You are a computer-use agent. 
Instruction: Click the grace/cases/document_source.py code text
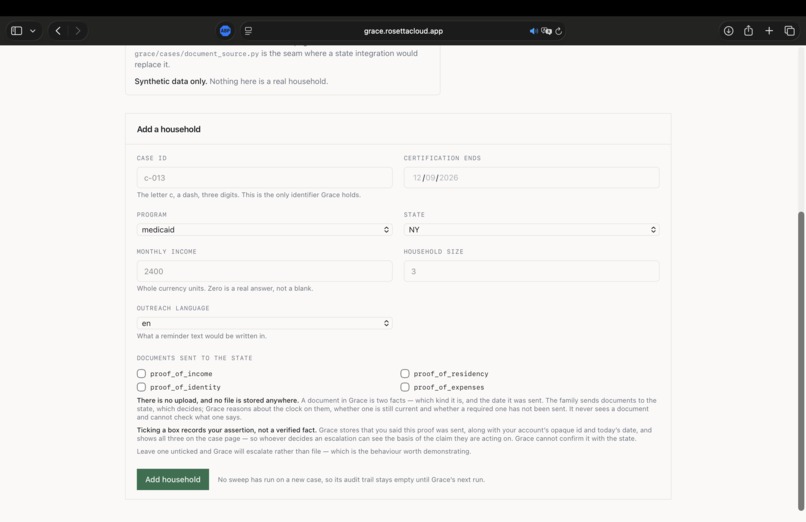197,53
